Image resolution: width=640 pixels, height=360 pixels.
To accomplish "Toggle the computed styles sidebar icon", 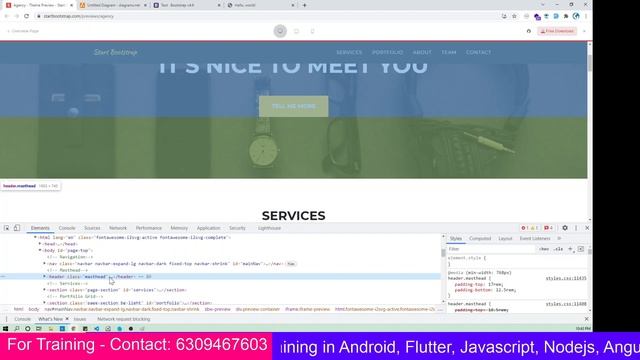I will point(581,249).
